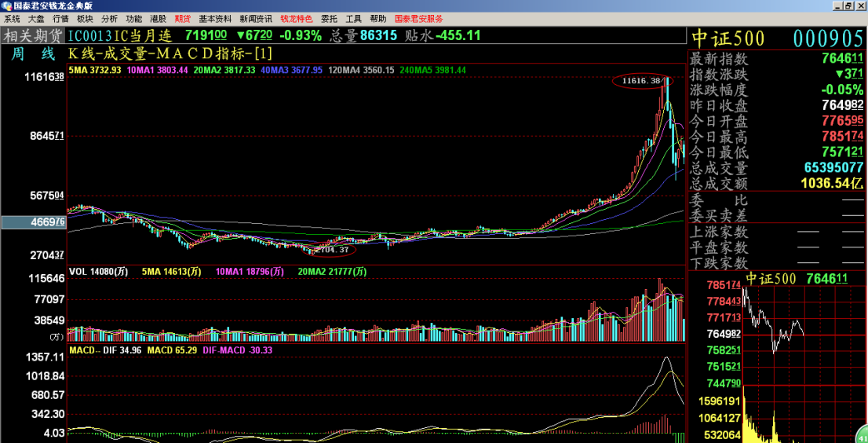Viewport: 868px width, 443px height.
Task: Click the 委比 row label
Action: (719, 200)
